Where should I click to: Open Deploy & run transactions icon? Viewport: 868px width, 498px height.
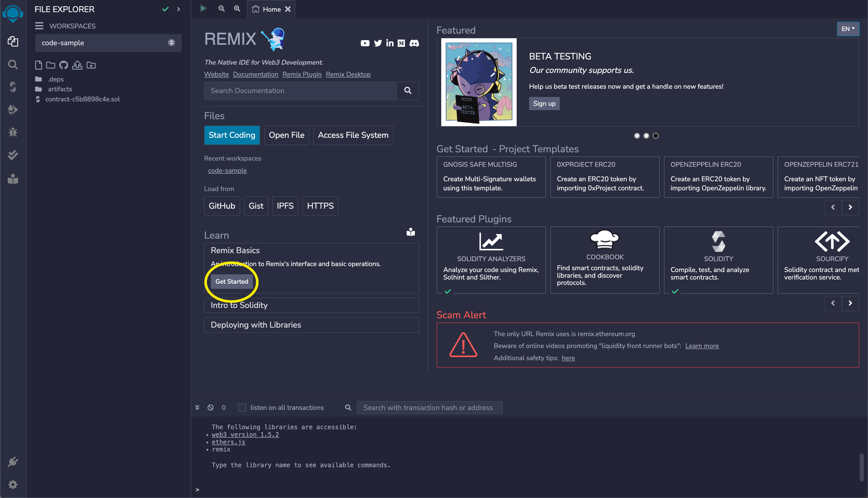[x=13, y=109]
